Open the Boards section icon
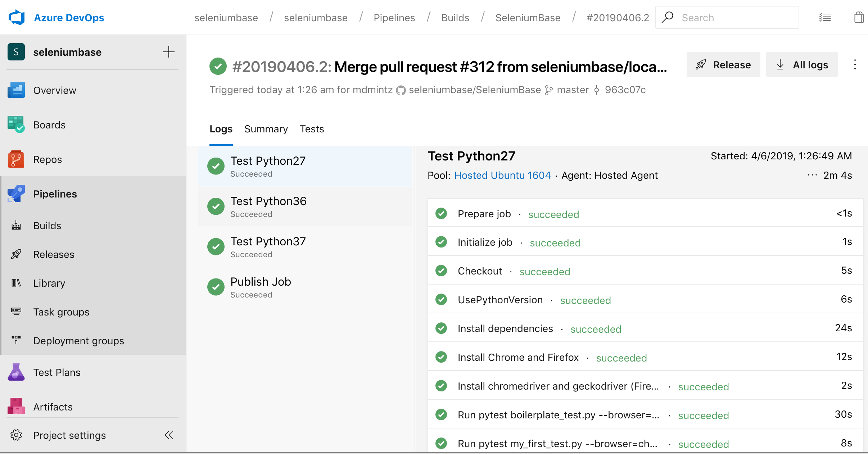868x454 pixels. [16, 124]
